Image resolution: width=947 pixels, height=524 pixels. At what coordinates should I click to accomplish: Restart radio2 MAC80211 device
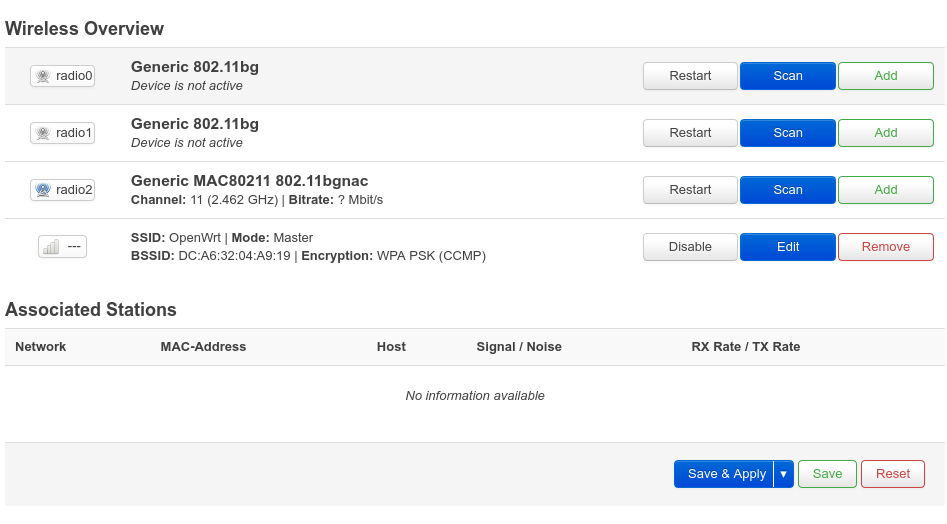coord(690,190)
